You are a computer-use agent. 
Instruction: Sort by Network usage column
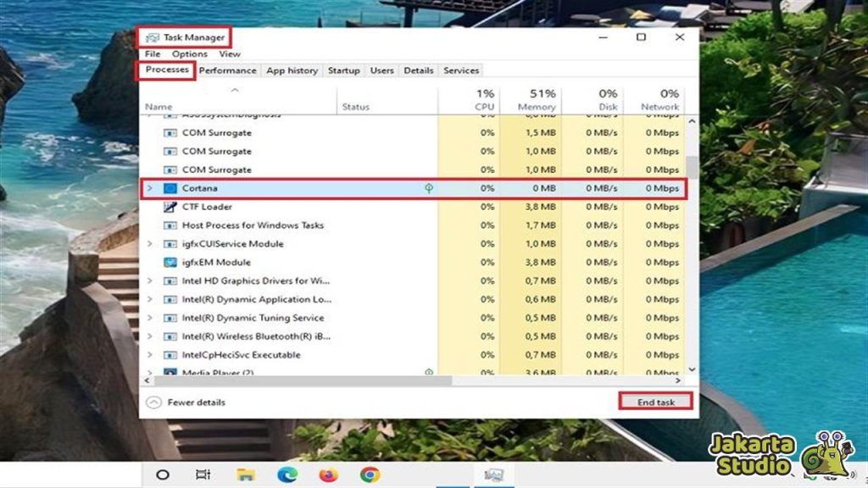coord(654,102)
